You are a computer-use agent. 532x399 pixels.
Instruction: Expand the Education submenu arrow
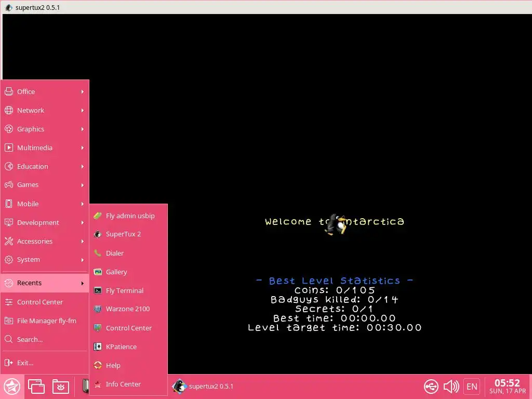click(83, 166)
